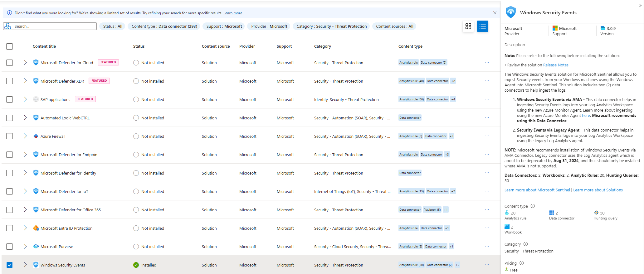Click the info icon next to Category
Image resolution: width=644 pixels, height=274 pixels.
tap(525, 244)
